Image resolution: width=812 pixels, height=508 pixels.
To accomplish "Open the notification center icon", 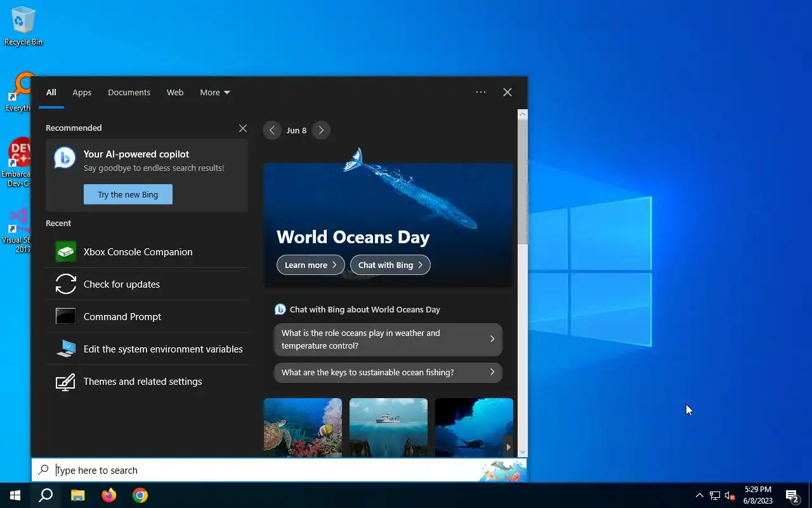I will 792,496.
